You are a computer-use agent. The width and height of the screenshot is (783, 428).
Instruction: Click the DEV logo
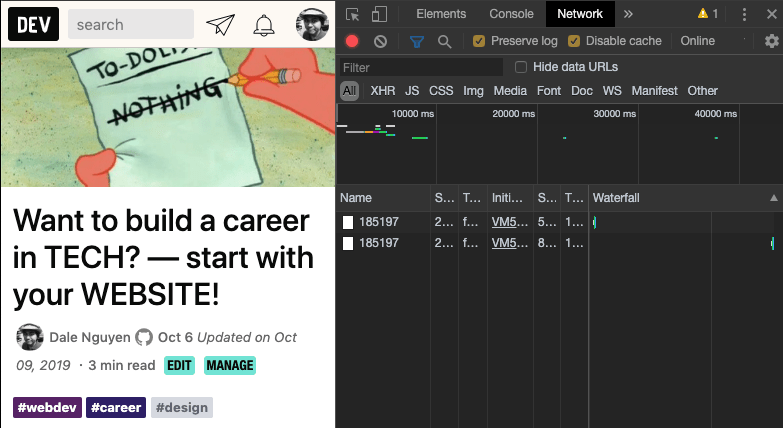[x=33, y=24]
